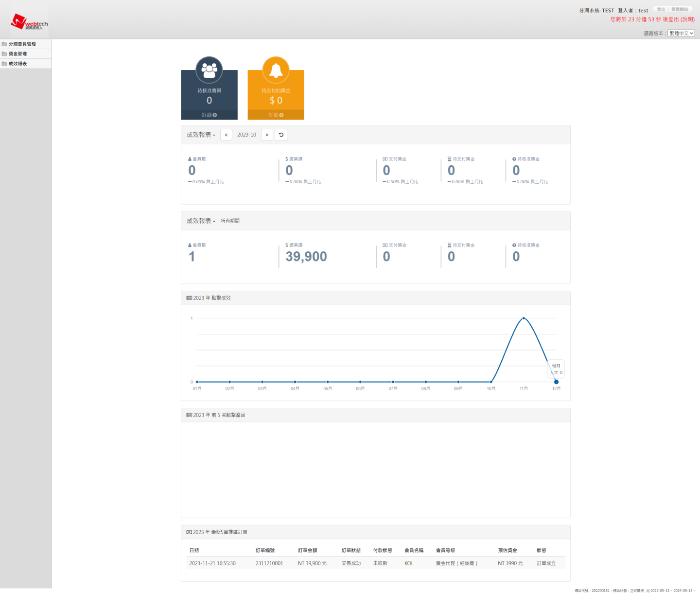Open the 語言版本 language dropdown
The height and width of the screenshot is (593, 700).
tap(681, 34)
